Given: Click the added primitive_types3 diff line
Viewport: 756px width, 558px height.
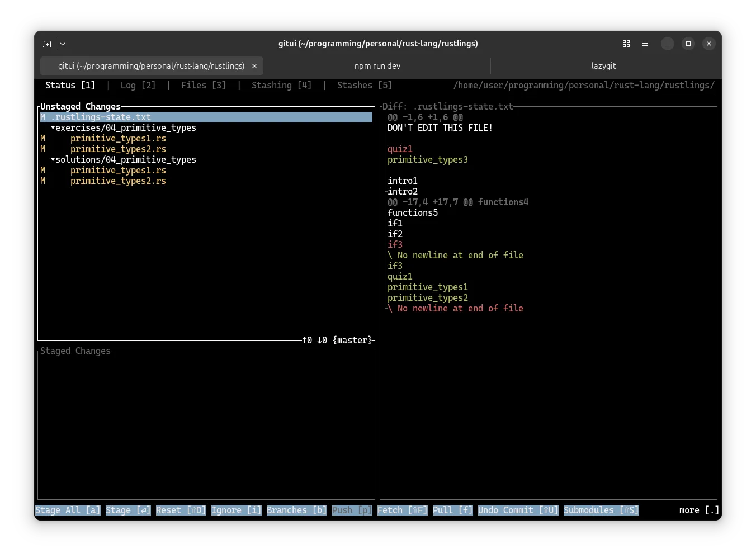Looking at the screenshot, I should pos(428,160).
